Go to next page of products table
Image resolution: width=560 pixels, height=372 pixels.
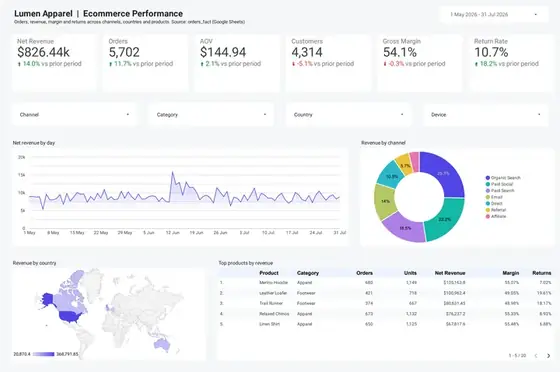tap(548, 356)
